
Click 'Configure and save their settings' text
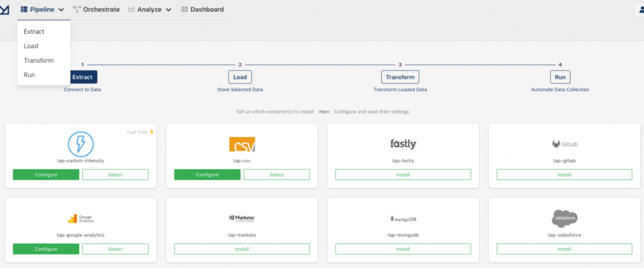point(371,112)
